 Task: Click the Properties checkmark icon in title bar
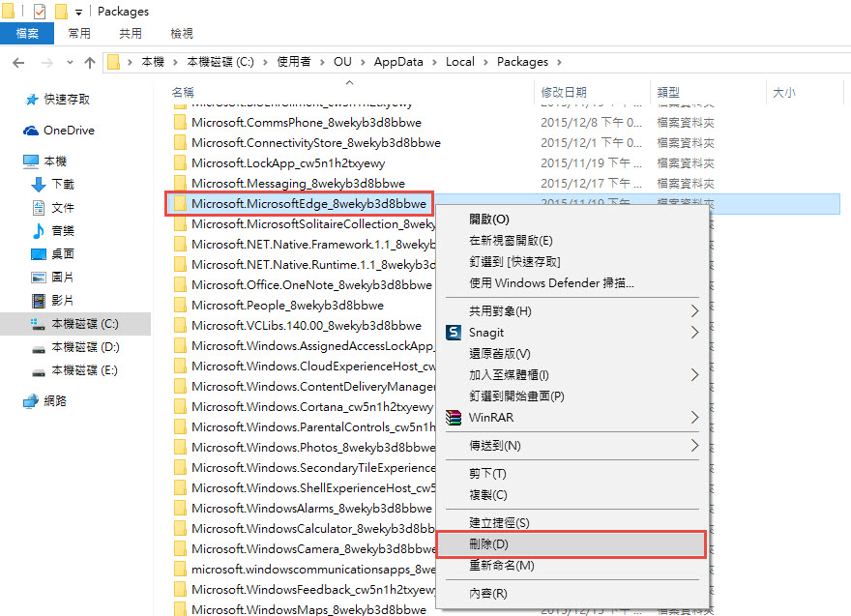click(x=39, y=11)
